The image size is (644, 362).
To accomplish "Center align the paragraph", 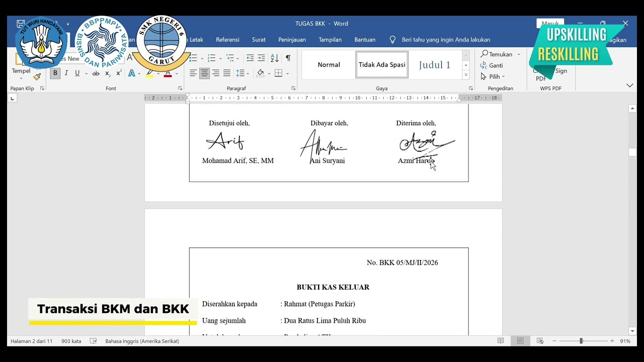I will (x=204, y=73).
